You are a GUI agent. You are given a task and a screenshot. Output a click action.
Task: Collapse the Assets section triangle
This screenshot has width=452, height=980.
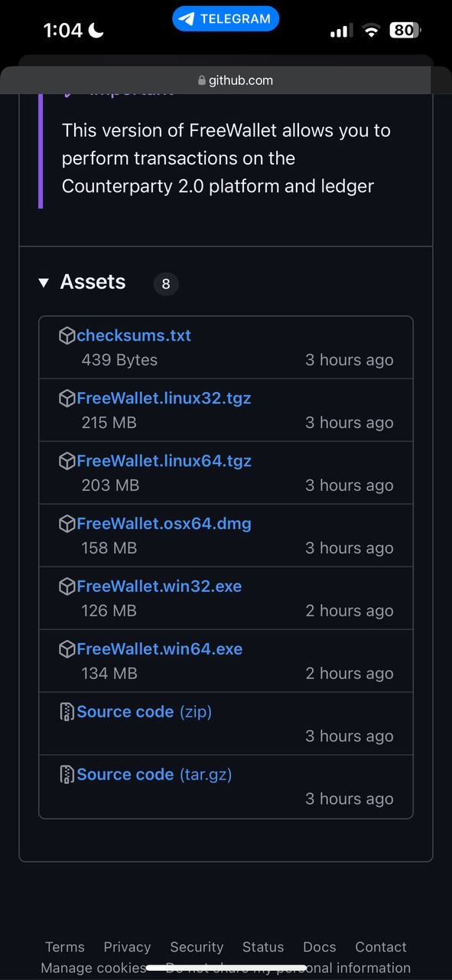tap(44, 283)
